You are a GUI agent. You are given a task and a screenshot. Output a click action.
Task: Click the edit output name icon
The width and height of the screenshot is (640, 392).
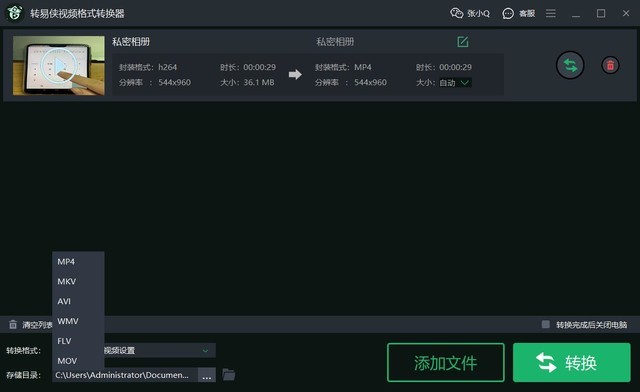462,42
